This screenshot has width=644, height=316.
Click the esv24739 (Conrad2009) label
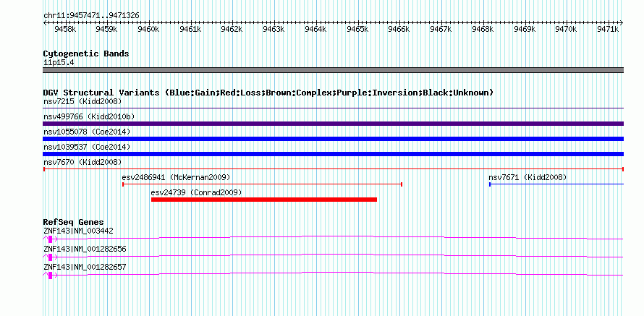click(x=196, y=192)
